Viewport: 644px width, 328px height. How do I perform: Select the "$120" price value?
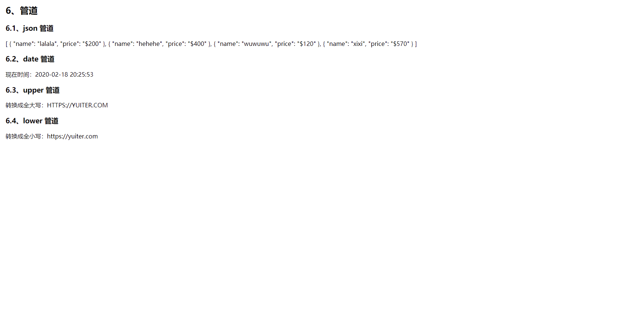tap(306, 44)
